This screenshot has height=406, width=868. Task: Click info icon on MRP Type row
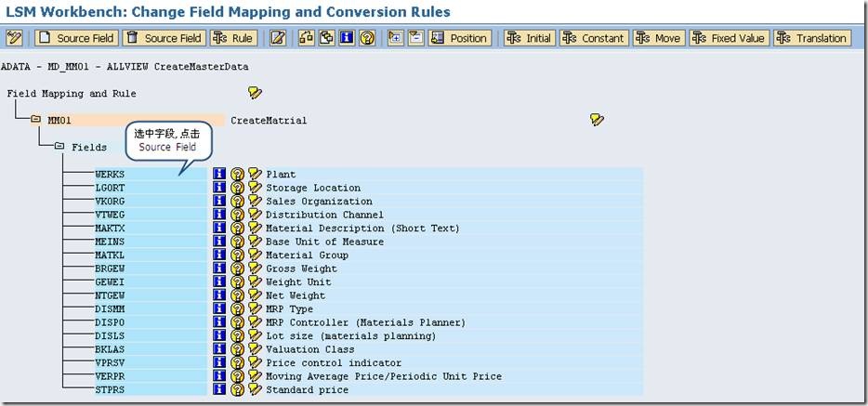pos(219,308)
